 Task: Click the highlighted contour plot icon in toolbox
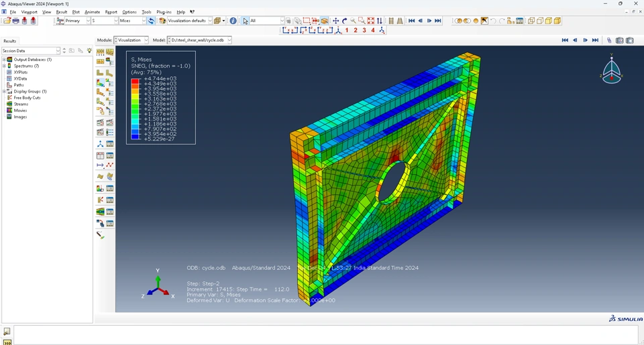click(100, 82)
